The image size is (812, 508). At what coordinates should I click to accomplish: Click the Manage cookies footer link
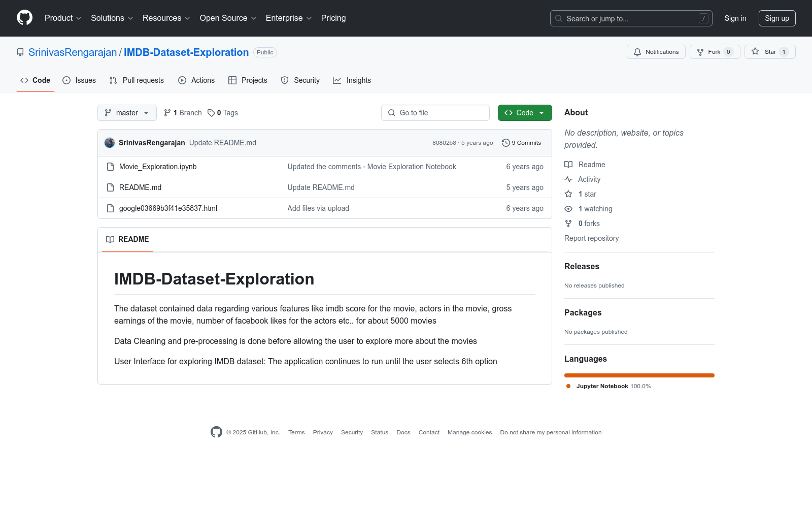pos(469,432)
